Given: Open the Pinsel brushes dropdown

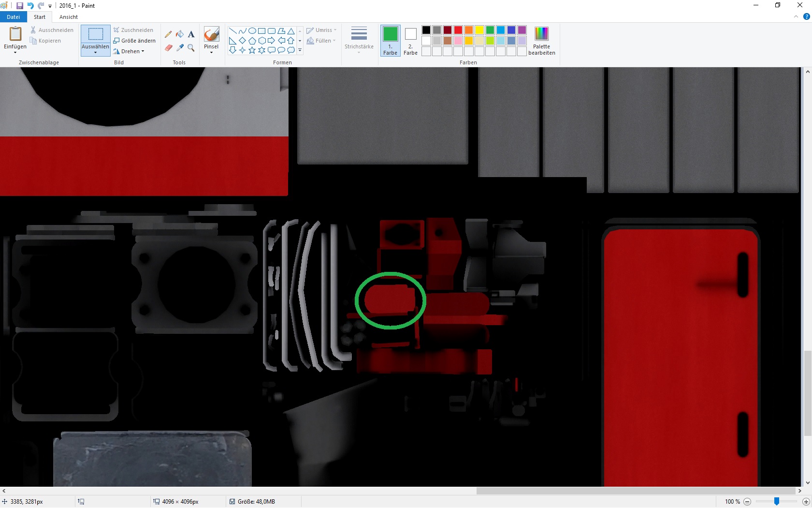Looking at the screenshot, I should coord(211,52).
